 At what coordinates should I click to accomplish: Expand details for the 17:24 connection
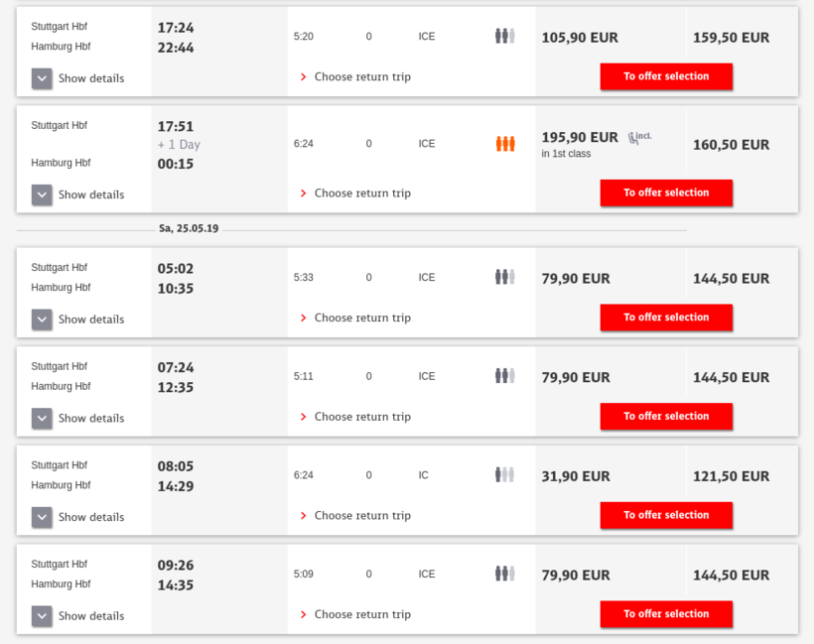click(x=42, y=78)
